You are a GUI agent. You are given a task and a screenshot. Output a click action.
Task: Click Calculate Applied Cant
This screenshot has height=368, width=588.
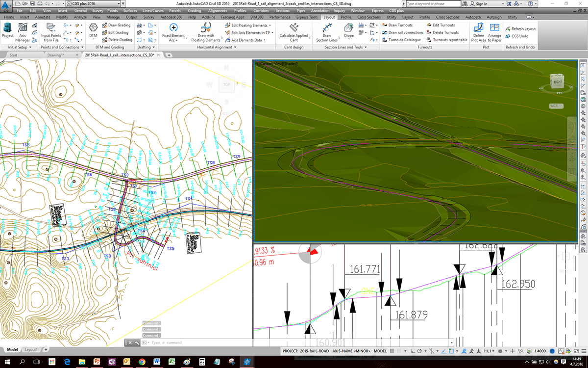[294, 31]
